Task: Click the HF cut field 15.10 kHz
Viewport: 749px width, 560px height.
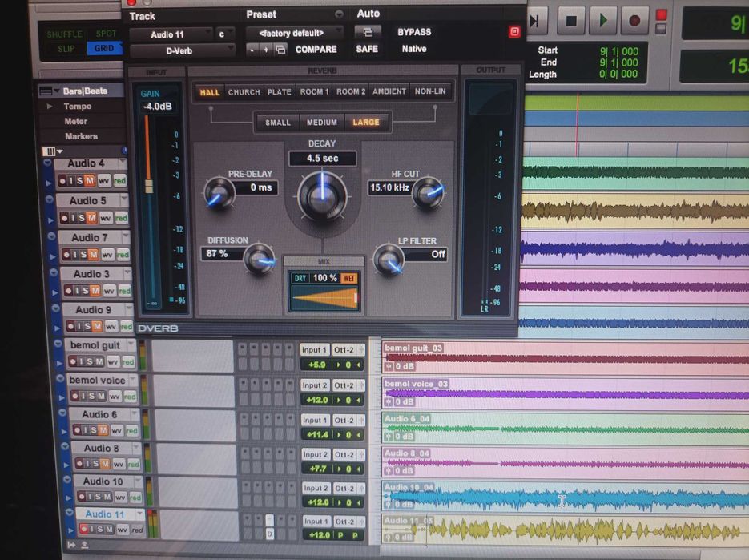Action: pos(390,187)
